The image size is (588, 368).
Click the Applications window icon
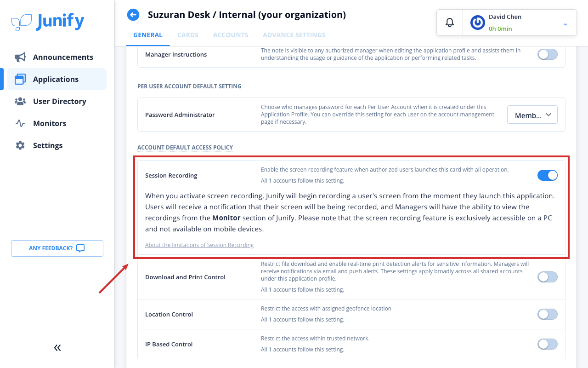pyautogui.click(x=20, y=79)
